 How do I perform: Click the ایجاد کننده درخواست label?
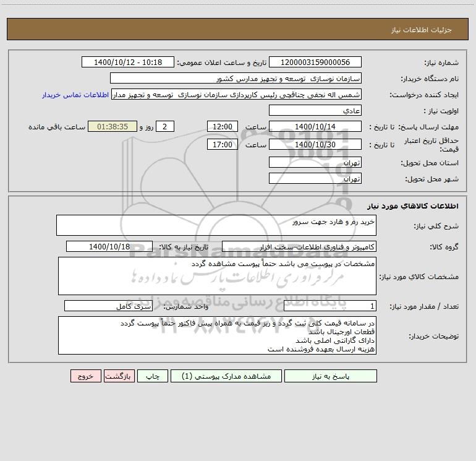click(424, 95)
